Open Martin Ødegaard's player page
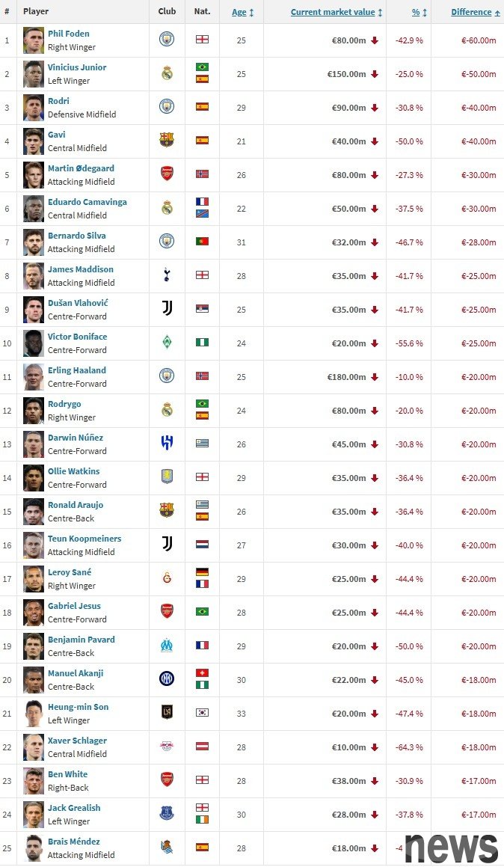This screenshot has height=867, width=504. tap(81, 168)
